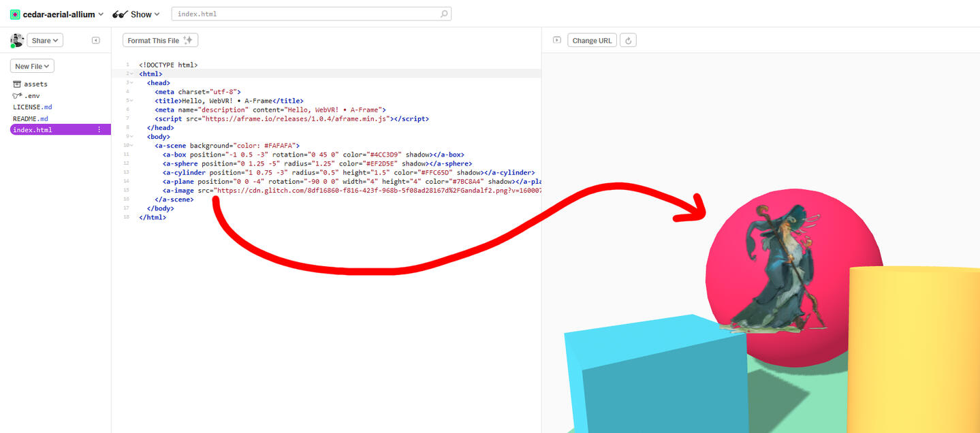
Task: Click the sunglasses Show icon
Action: (120, 14)
